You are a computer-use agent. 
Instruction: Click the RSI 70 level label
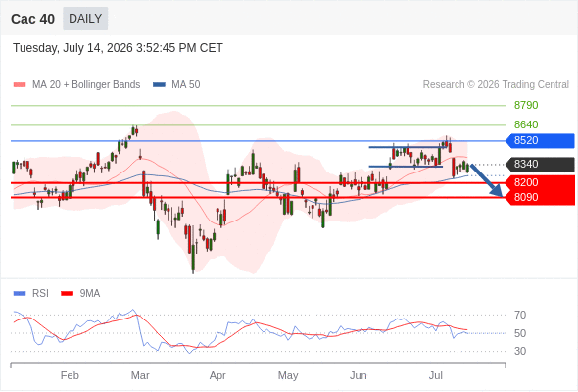(520, 315)
